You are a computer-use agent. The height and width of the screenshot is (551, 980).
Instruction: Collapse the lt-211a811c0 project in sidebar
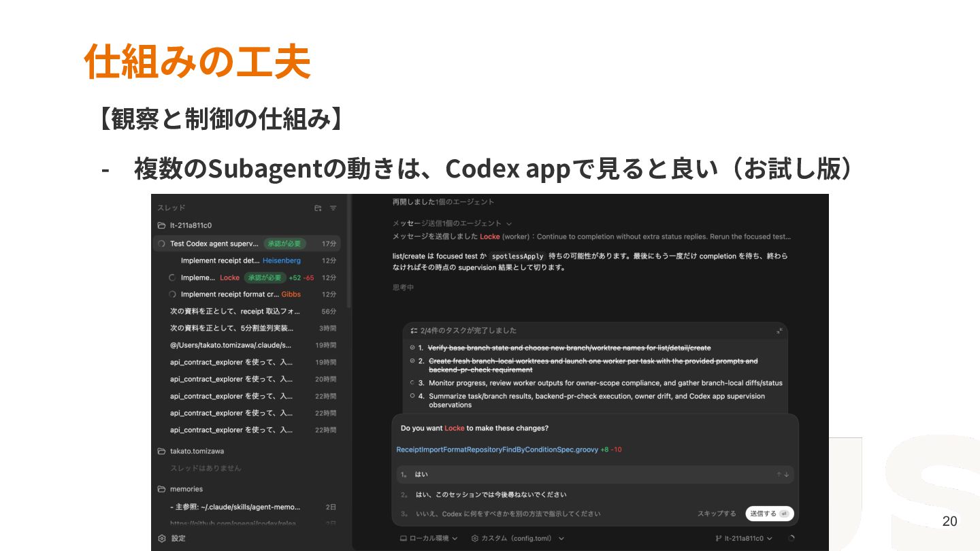192,225
